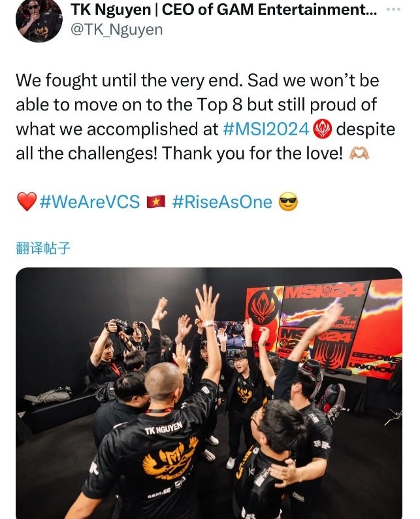Click the red MSI emblem hashtag icon
Image resolution: width=420 pixels, height=519 pixels.
coord(322,129)
